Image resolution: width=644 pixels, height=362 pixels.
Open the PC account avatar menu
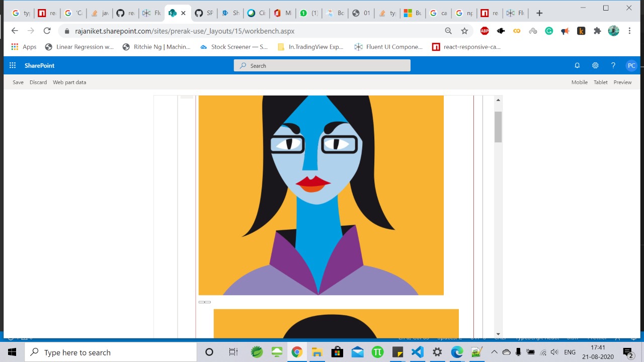pos(631,65)
